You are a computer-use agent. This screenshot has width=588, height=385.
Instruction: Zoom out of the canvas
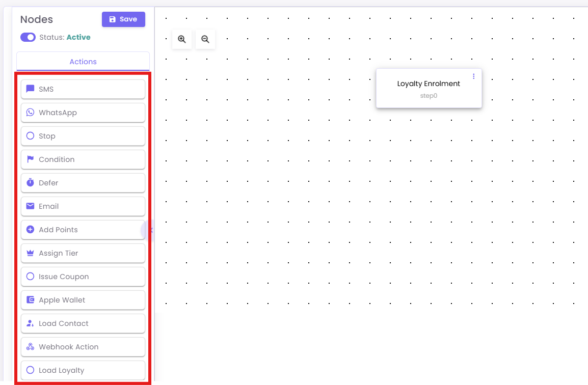pyautogui.click(x=205, y=39)
